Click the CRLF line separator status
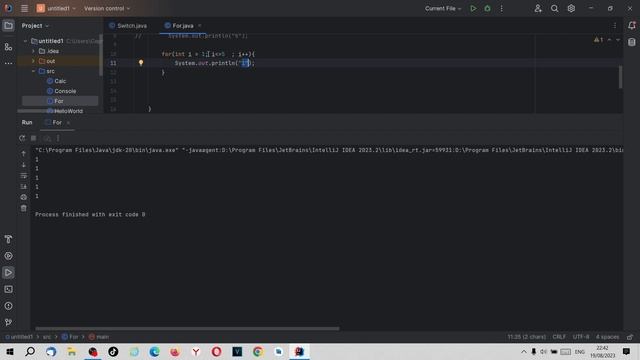 click(559, 337)
